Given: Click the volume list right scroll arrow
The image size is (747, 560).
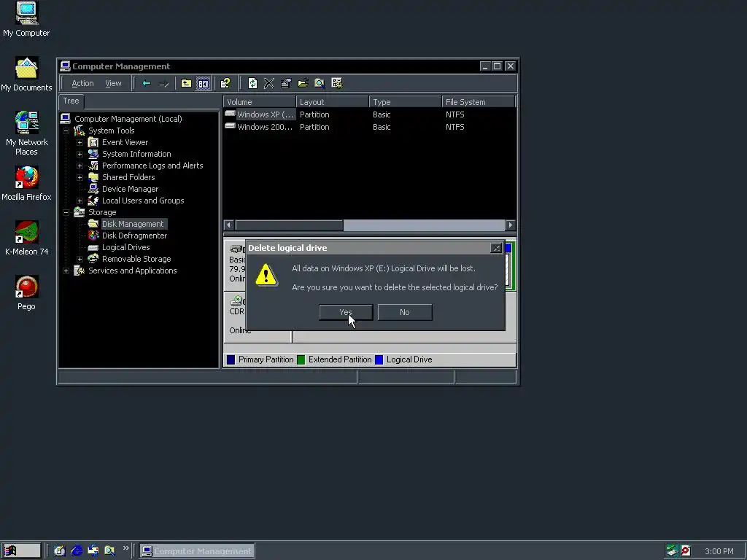Looking at the screenshot, I should pos(510,225).
